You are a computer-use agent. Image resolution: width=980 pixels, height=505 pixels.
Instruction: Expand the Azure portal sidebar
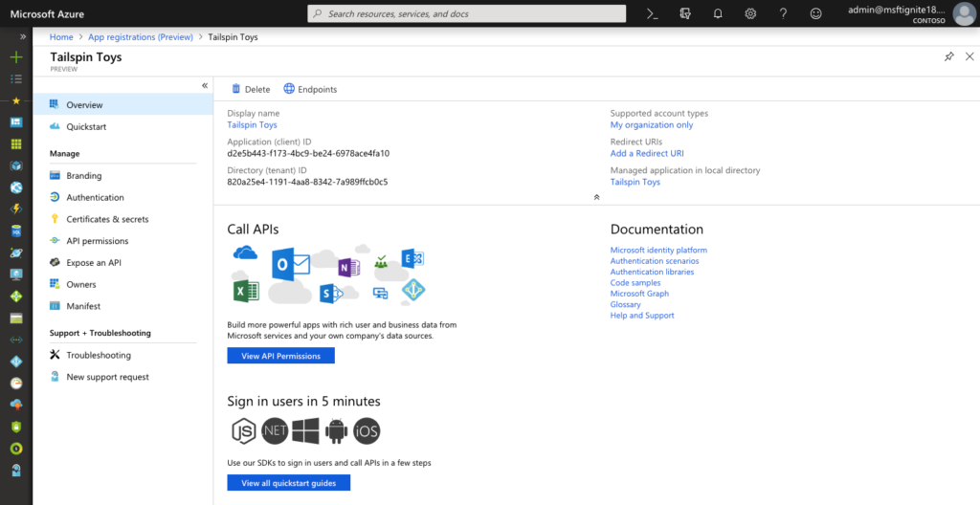pyautogui.click(x=15, y=34)
